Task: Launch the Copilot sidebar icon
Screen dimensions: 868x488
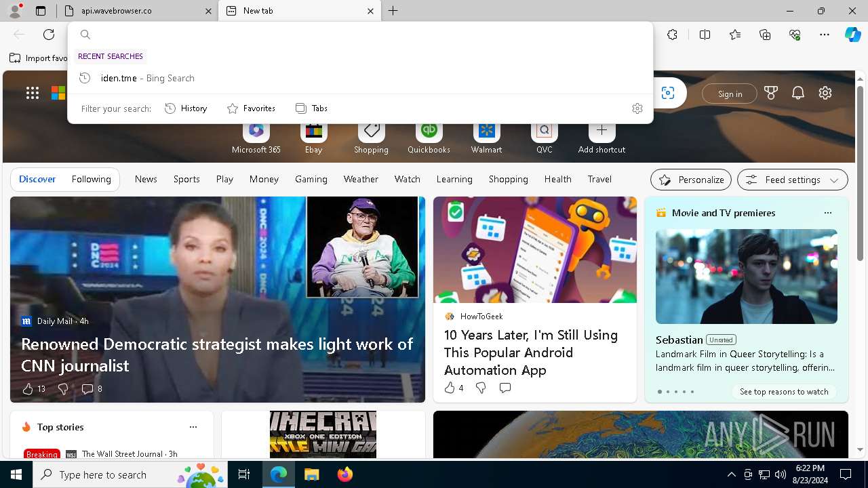Action: click(x=852, y=35)
